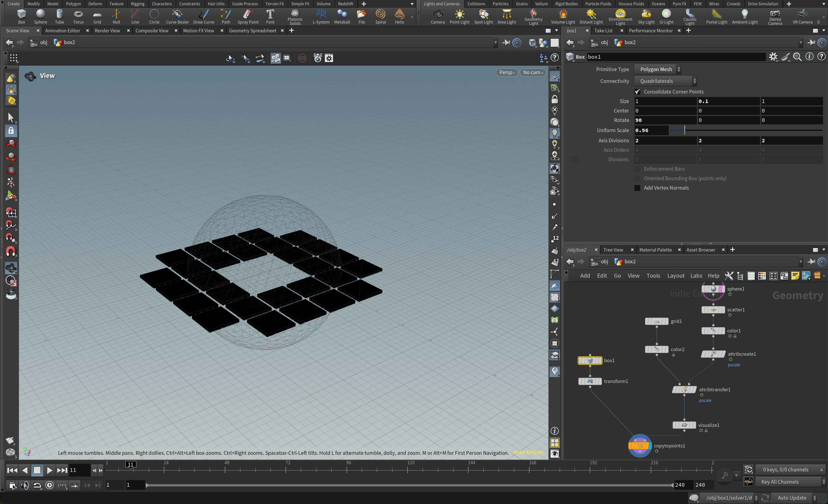This screenshot has width=828, height=504.
Task: Click the Platonic Solids shelf tool
Action: (x=295, y=17)
